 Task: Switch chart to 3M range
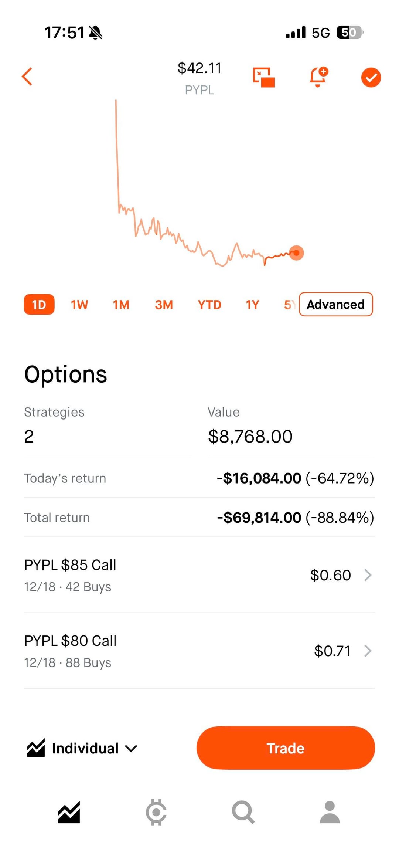coord(164,305)
